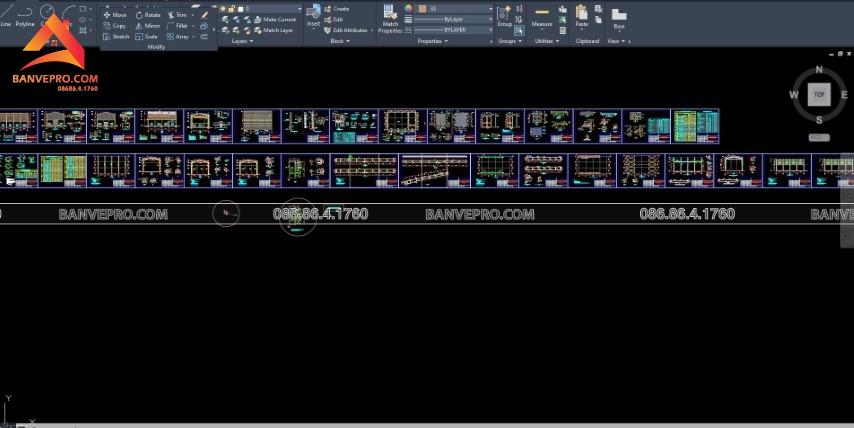The height and width of the screenshot is (428, 854).
Task: Click the TOP face of ViewCube
Action: (819, 95)
